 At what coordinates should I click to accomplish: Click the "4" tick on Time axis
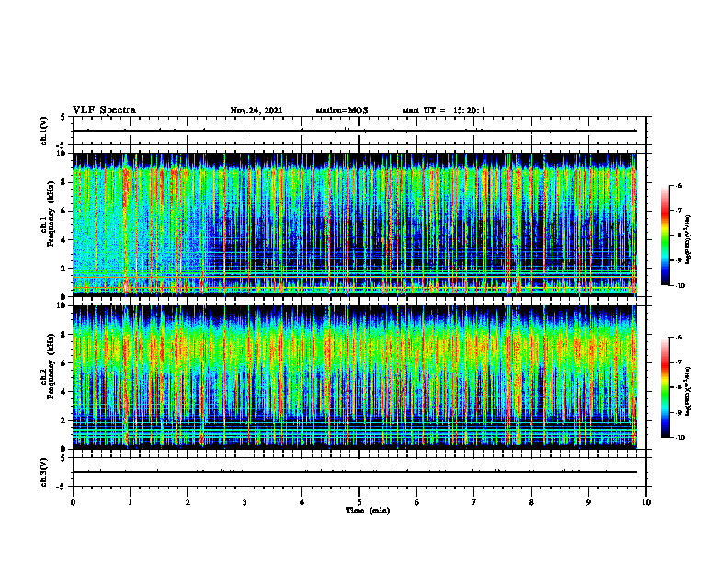[302, 502]
